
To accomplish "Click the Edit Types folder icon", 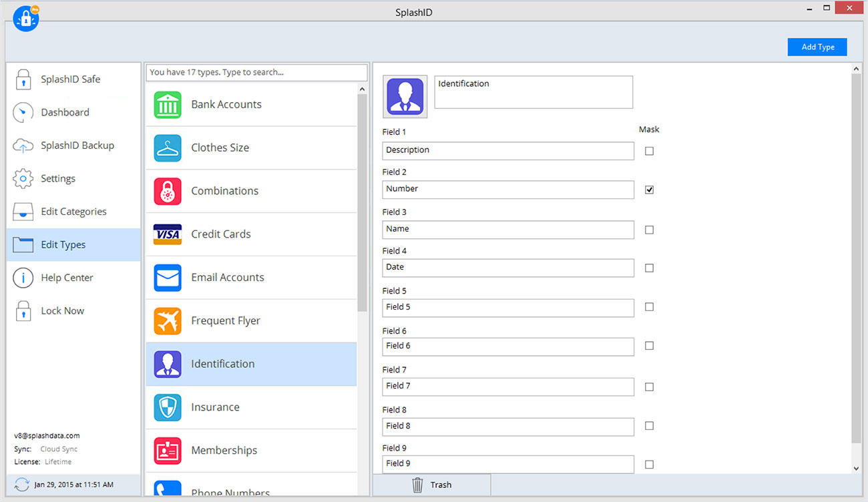I will [x=23, y=245].
